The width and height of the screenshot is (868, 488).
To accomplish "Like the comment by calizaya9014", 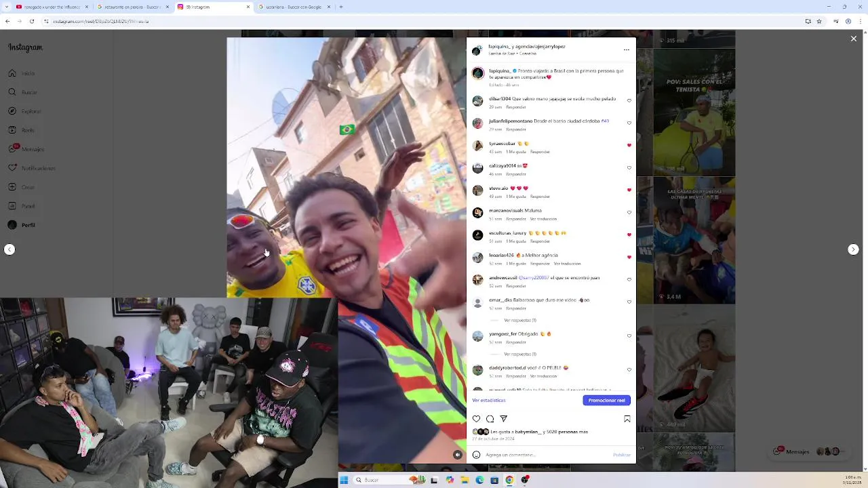I will coord(629,168).
